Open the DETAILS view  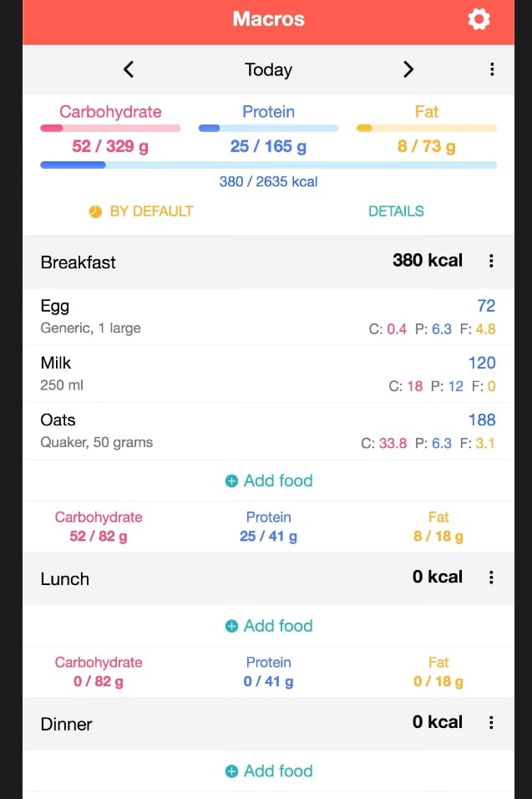[396, 211]
